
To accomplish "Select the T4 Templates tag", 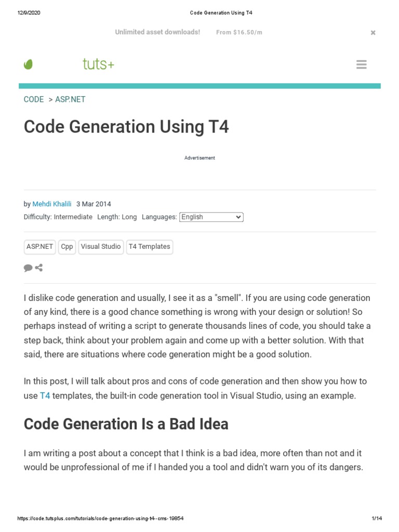I will point(149,247).
